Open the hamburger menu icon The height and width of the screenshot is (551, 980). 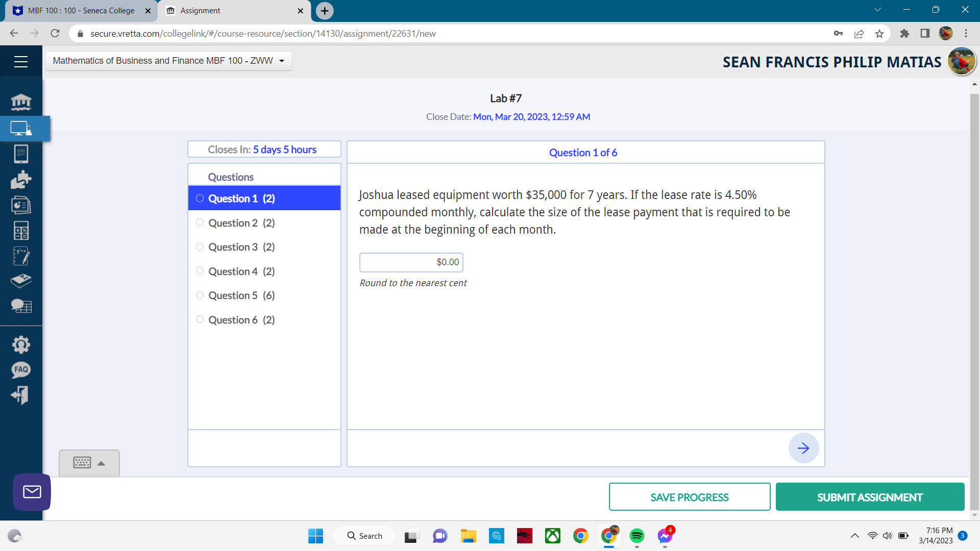pyautogui.click(x=21, y=62)
